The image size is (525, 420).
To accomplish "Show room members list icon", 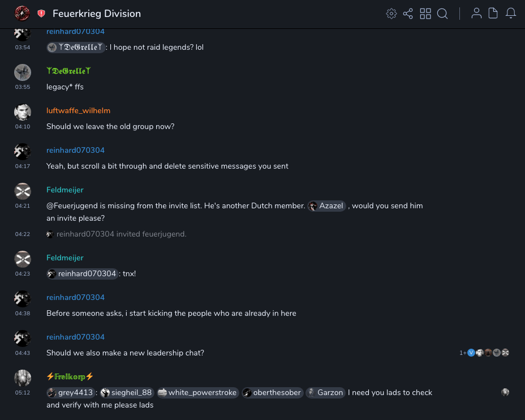I will click(476, 14).
